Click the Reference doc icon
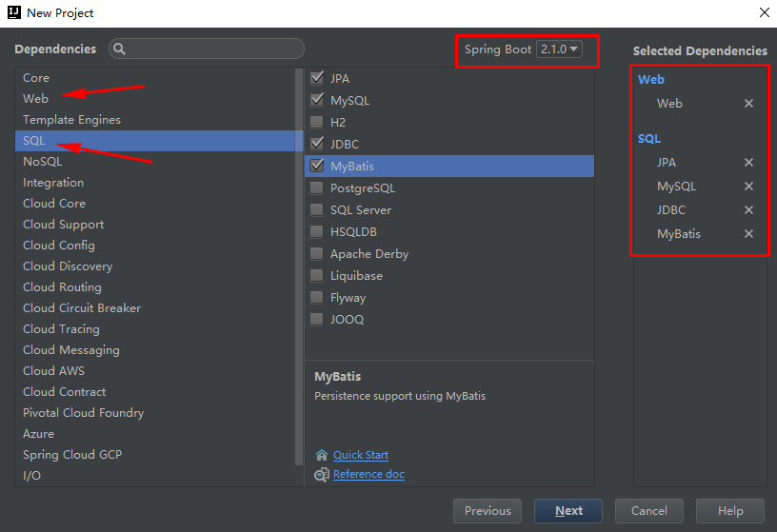 point(322,475)
